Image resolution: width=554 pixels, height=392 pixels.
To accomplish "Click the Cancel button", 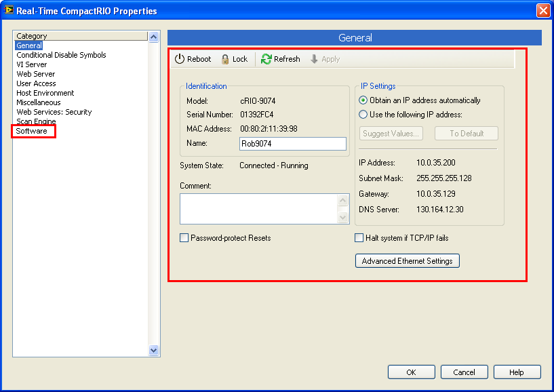I will [x=464, y=372].
